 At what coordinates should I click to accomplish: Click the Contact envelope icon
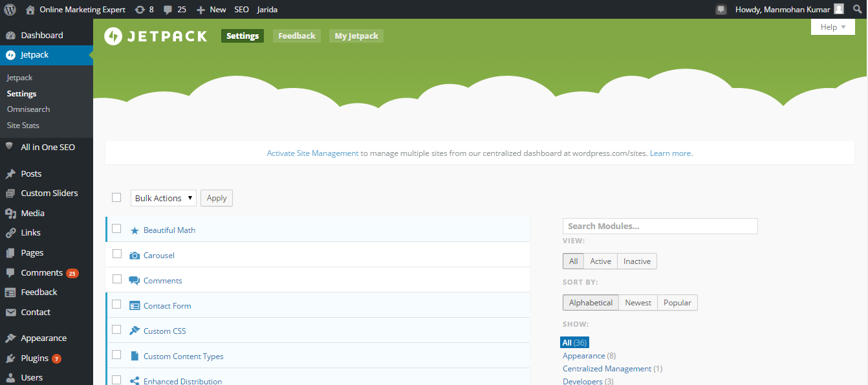[10, 312]
